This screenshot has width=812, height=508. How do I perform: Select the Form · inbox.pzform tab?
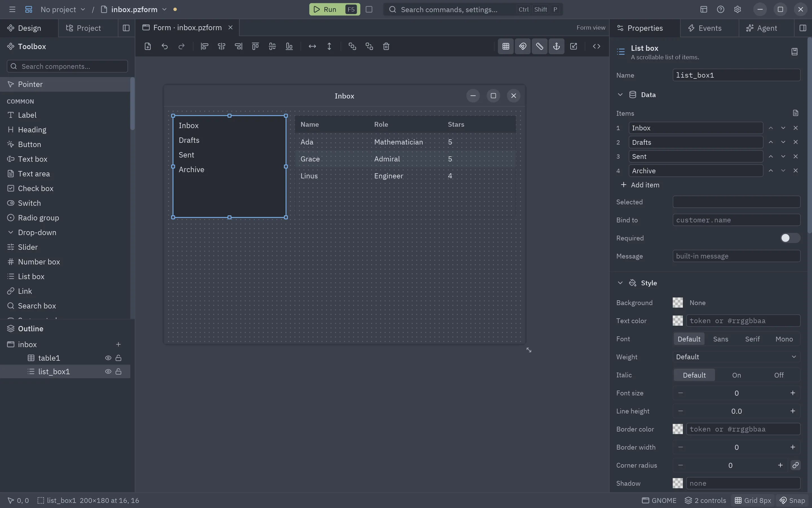[187, 28]
